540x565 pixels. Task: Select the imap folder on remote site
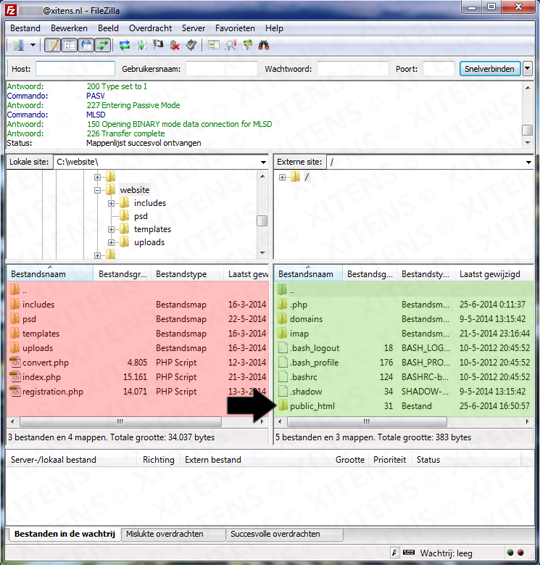(299, 334)
